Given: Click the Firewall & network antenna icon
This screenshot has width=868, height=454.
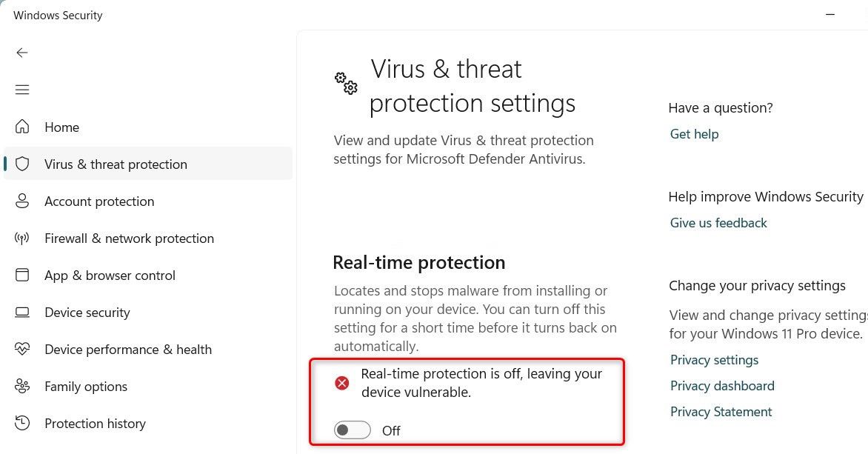Looking at the screenshot, I should [22, 238].
